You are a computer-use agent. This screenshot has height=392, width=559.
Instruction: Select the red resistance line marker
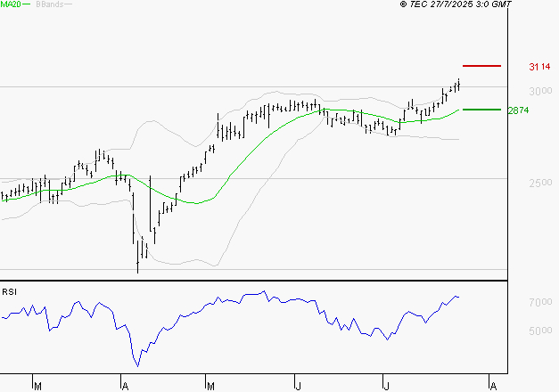481,66
